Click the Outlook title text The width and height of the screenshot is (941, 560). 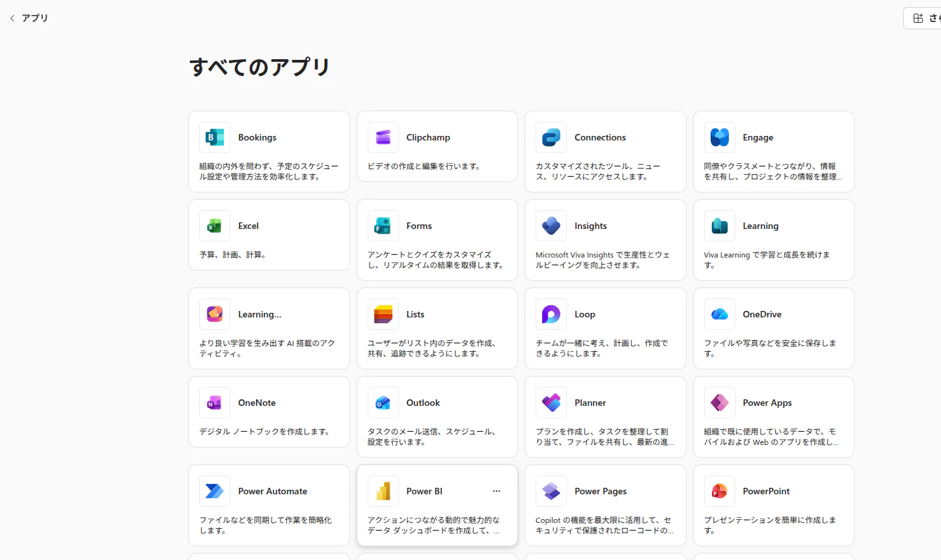tap(423, 403)
